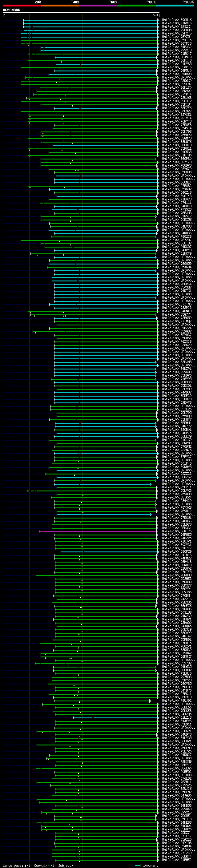The height and width of the screenshot is (868, 197).
Task: Select the UniRef100_A8N9O2 label
Action: pos(176,91)
